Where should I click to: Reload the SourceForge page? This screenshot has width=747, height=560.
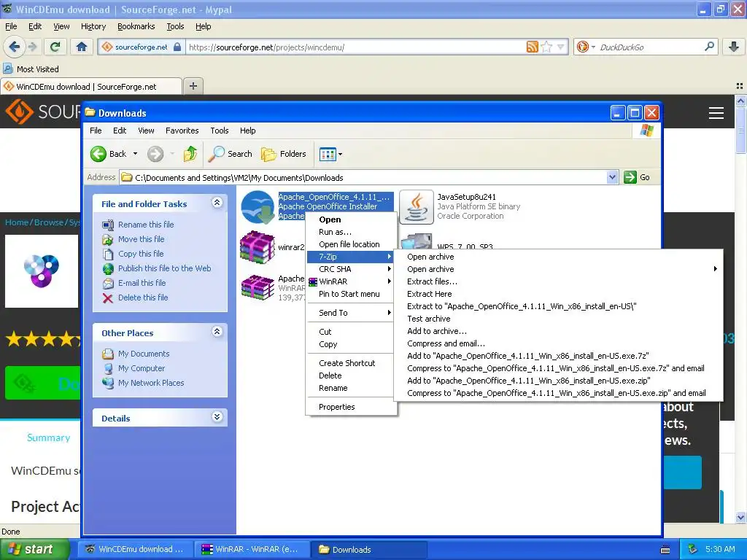click(x=55, y=47)
